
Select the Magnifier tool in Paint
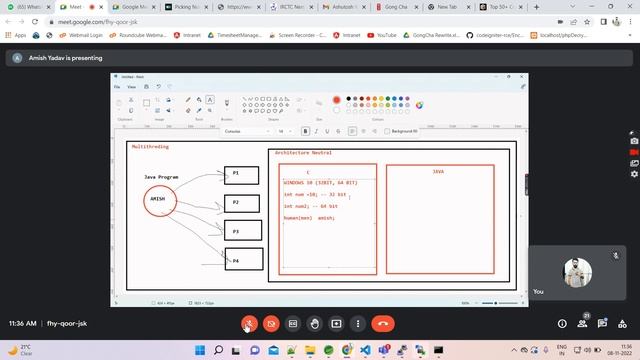pyautogui.click(x=210, y=110)
